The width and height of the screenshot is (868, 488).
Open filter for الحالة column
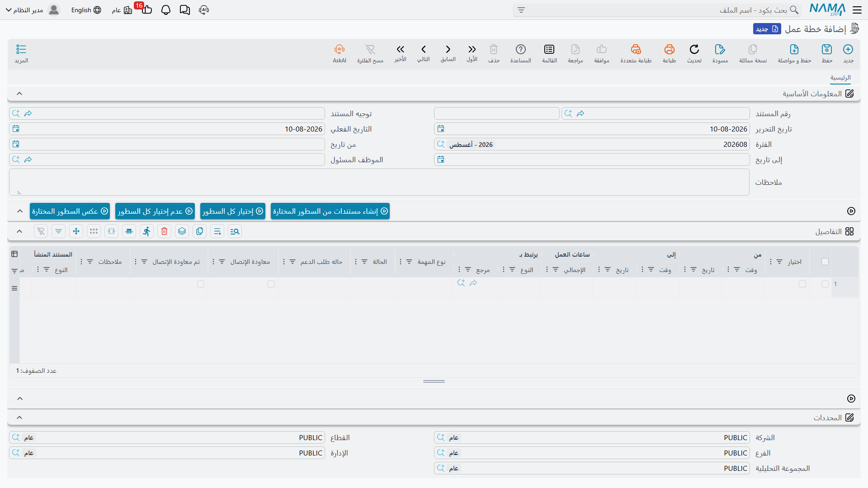364,262
